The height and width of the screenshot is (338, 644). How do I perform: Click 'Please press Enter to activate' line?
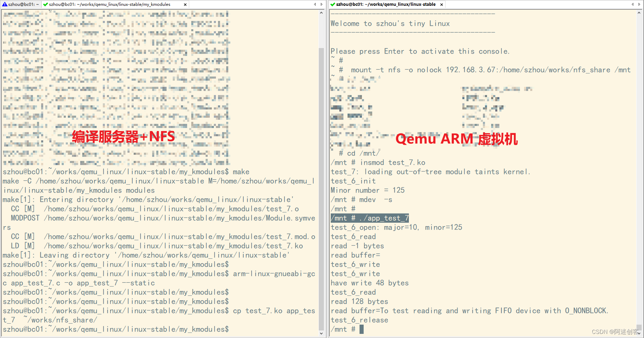[420, 51]
